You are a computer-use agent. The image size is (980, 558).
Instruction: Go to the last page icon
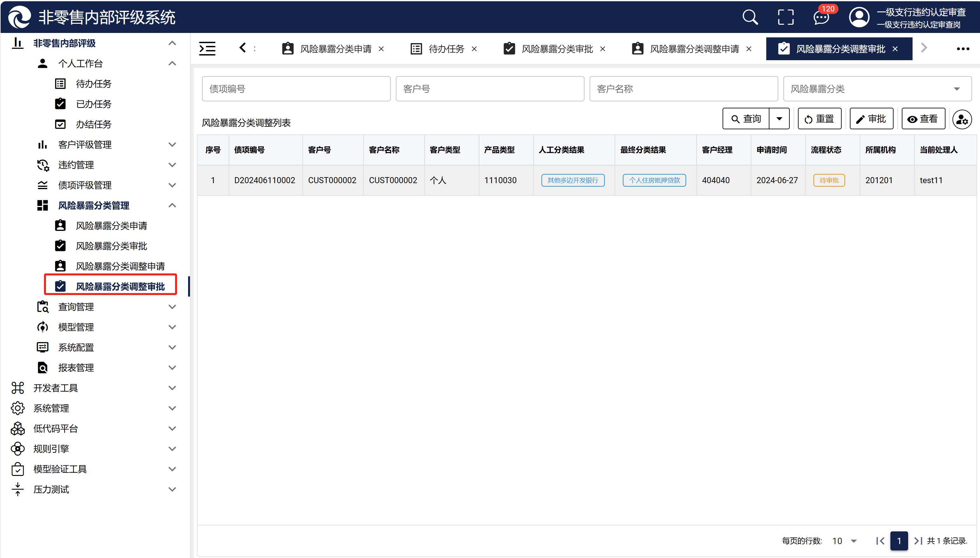[918, 541]
